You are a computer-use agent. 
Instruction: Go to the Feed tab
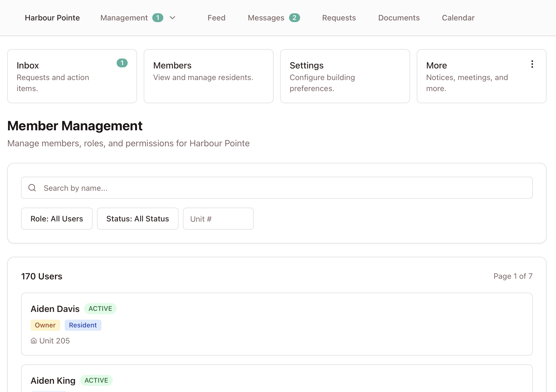click(x=216, y=18)
